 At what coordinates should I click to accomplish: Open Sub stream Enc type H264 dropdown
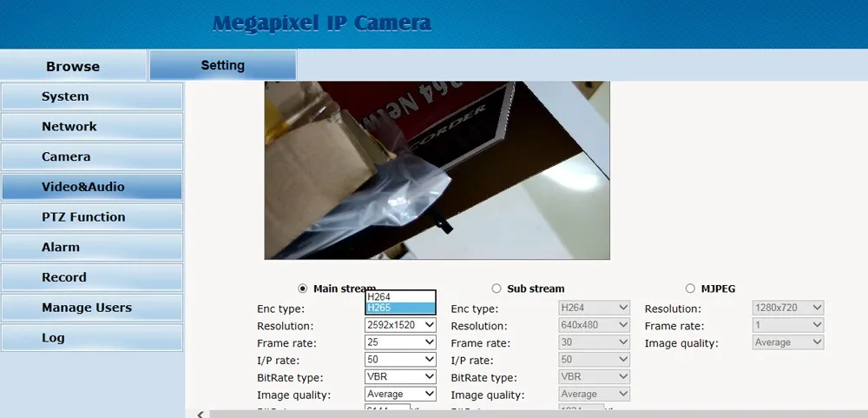[x=594, y=308]
